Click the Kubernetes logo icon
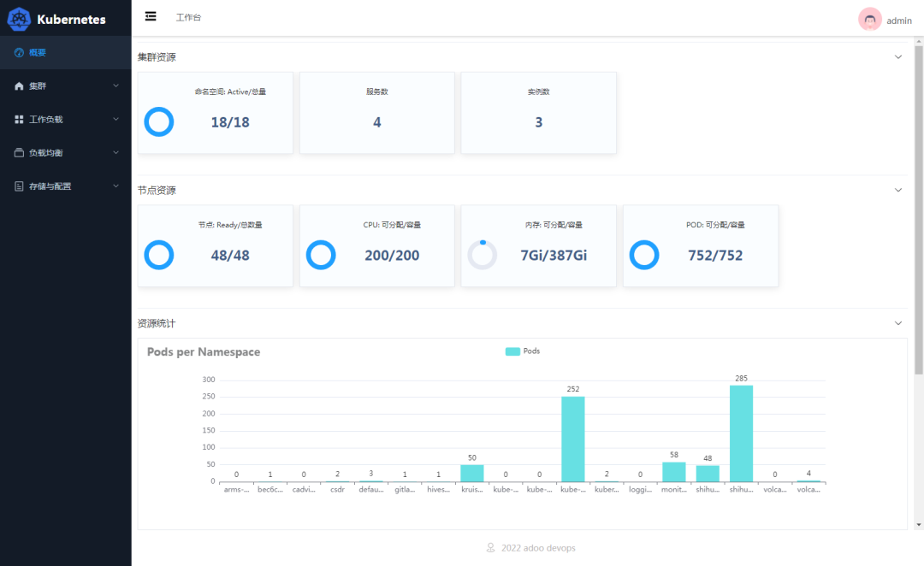 [x=20, y=19]
